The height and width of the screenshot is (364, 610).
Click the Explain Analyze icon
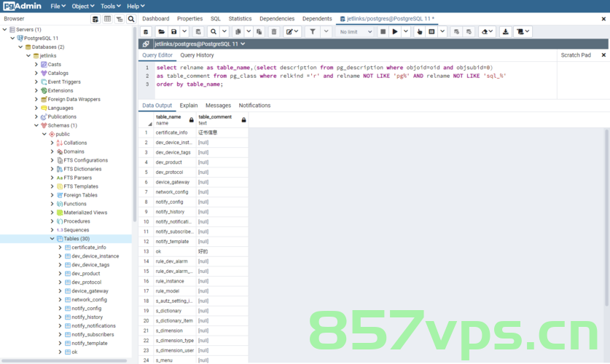pos(431,32)
